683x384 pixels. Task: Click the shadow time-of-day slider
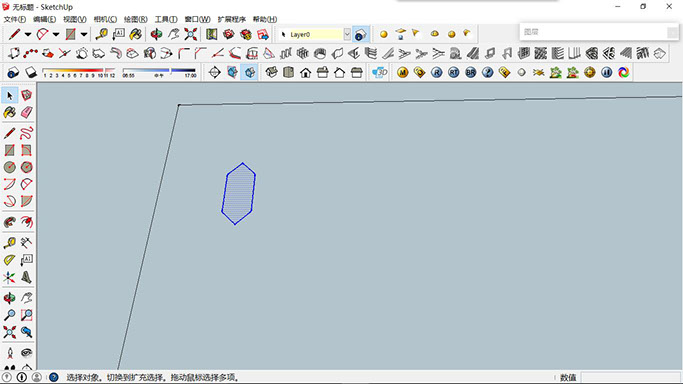(x=159, y=72)
